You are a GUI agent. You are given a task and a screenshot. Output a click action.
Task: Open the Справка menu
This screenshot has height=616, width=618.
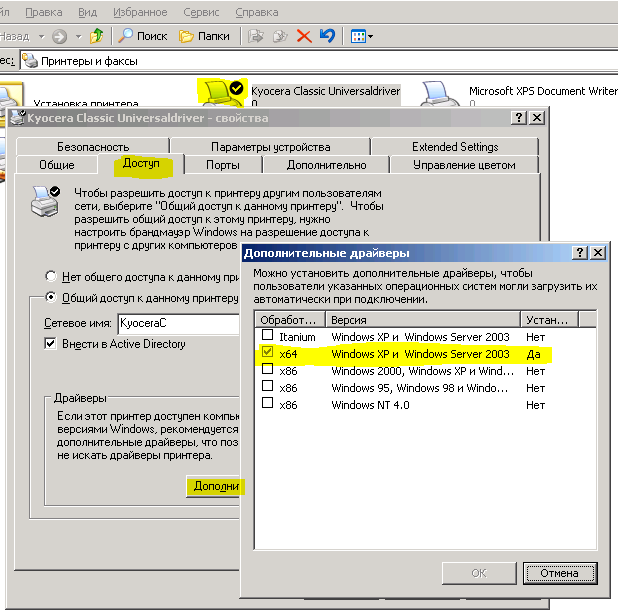coord(257,13)
